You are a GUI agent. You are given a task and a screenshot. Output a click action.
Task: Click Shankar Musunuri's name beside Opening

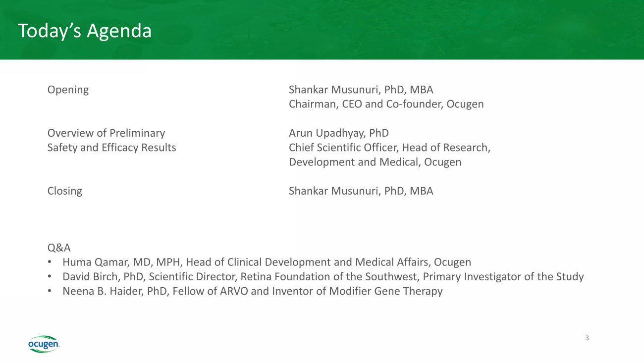pyautogui.click(x=361, y=90)
